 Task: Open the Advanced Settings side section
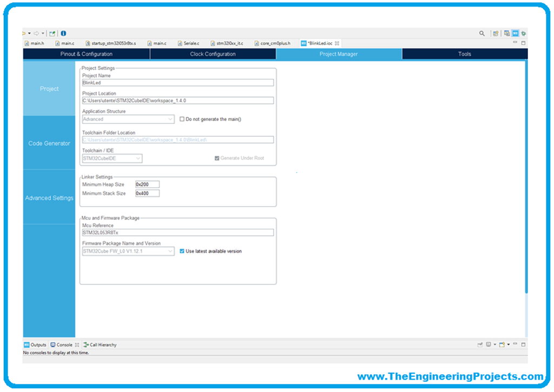49,198
